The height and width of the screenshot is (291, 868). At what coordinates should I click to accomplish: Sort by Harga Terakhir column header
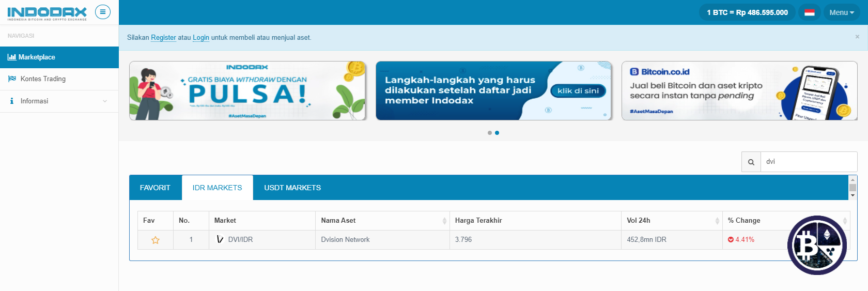pos(535,221)
